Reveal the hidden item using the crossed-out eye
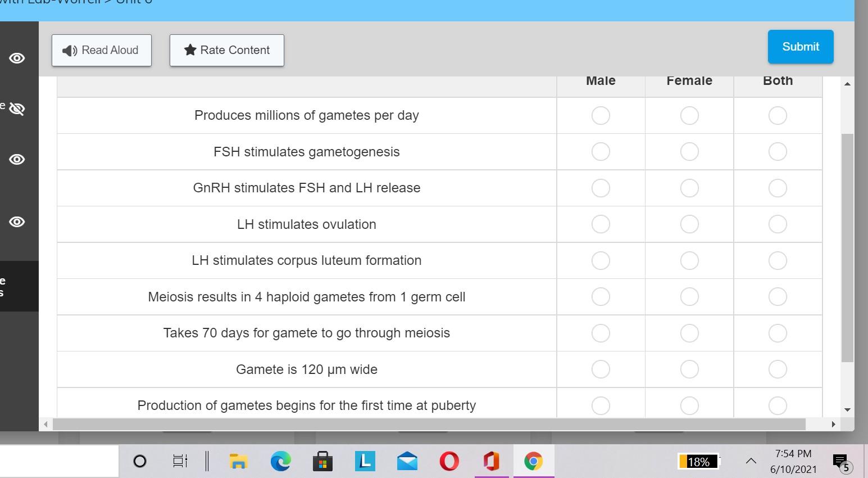 [17, 109]
